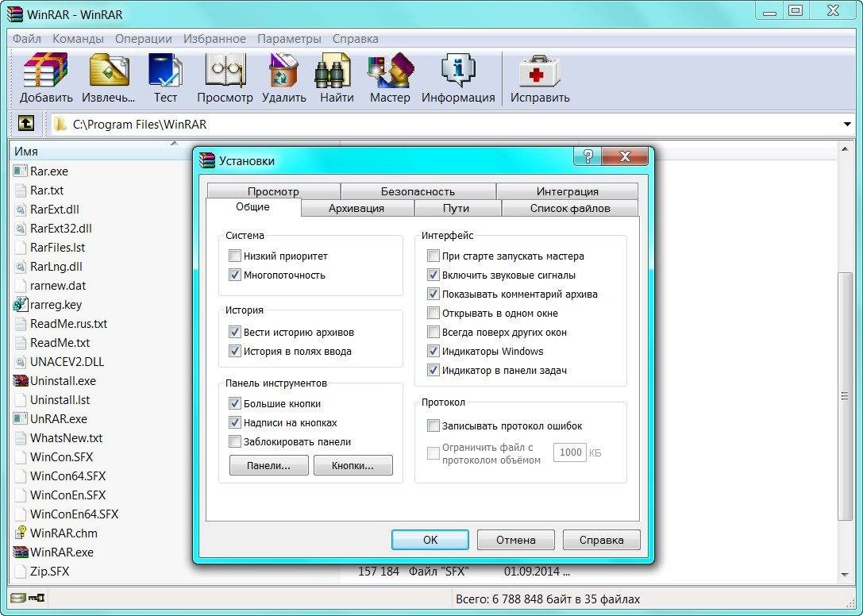Click the WinRAR.exe file icon
The image size is (863, 616).
(21, 552)
